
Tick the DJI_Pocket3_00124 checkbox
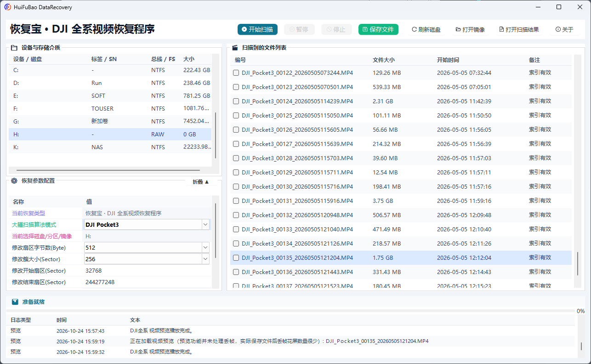click(236, 101)
